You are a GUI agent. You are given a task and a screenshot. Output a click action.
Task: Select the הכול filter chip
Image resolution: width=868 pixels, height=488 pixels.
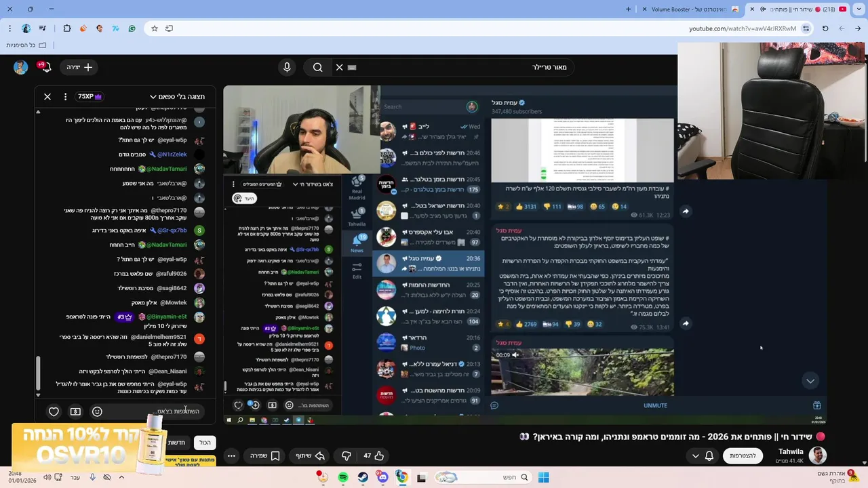pyautogui.click(x=205, y=442)
